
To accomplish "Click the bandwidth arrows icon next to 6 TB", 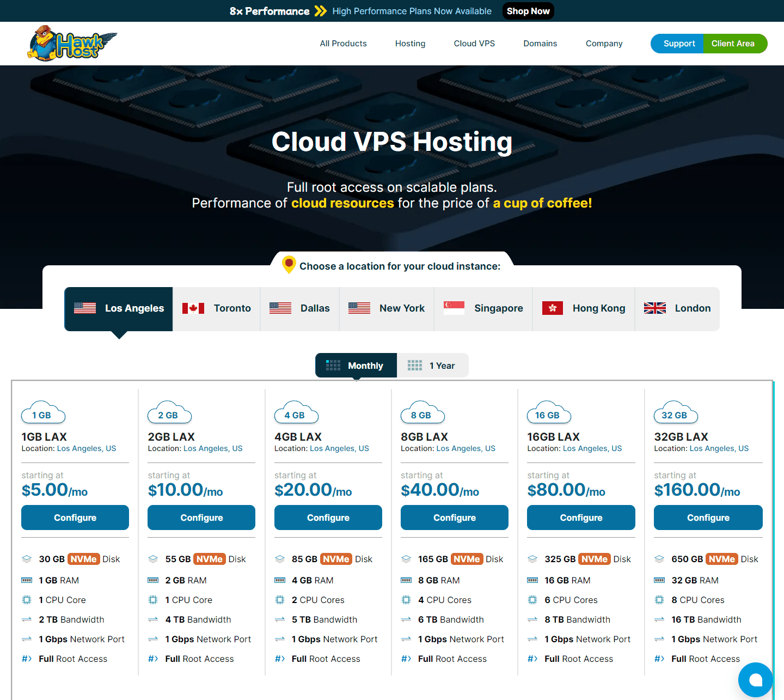I will click(406, 619).
